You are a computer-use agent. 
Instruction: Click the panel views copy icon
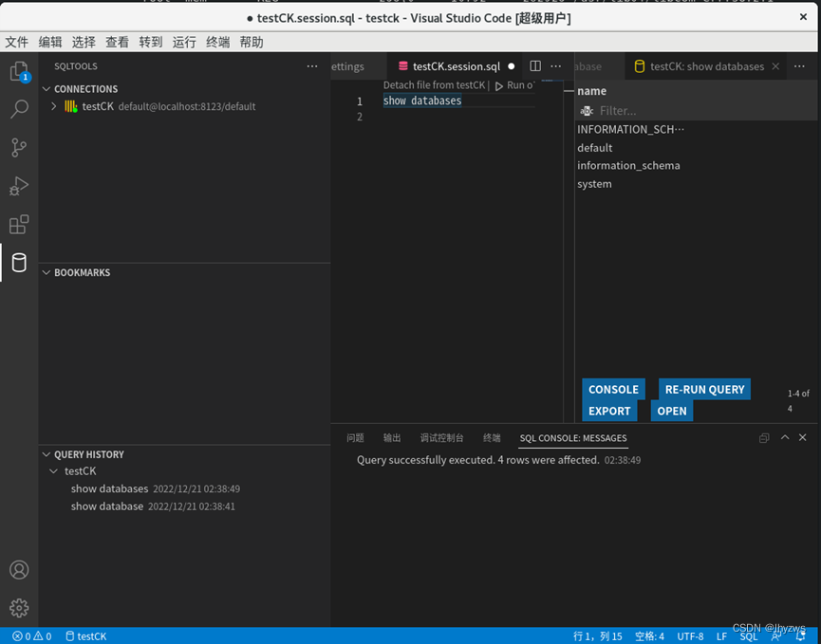point(764,438)
